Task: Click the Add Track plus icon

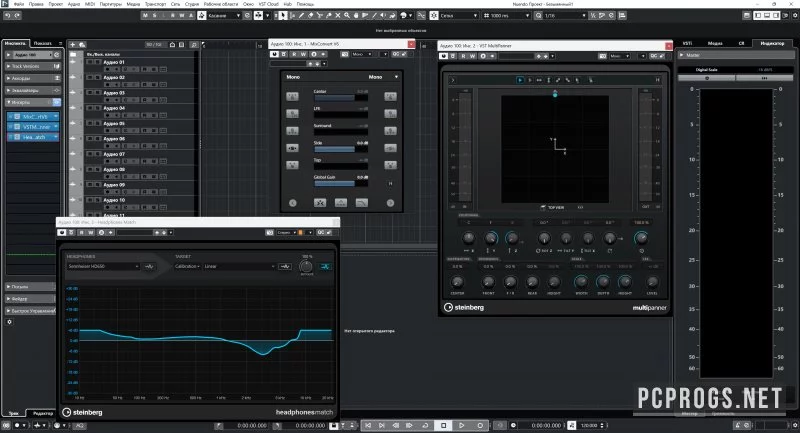Action: pyautogui.click(x=73, y=45)
